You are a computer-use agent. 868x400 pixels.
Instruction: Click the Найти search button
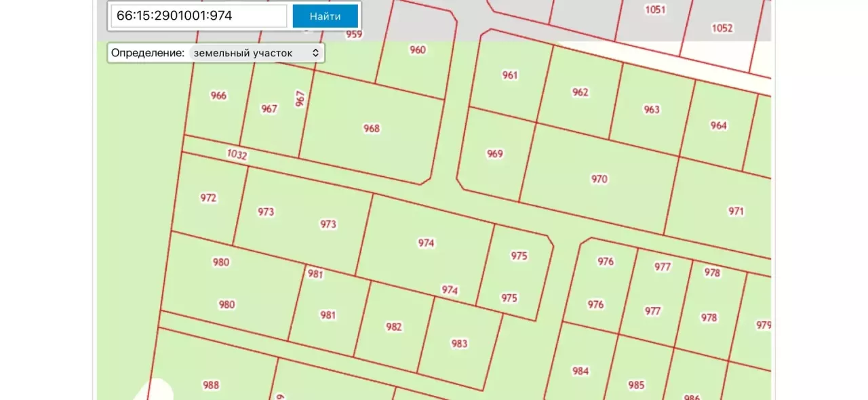[x=325, y=16]
